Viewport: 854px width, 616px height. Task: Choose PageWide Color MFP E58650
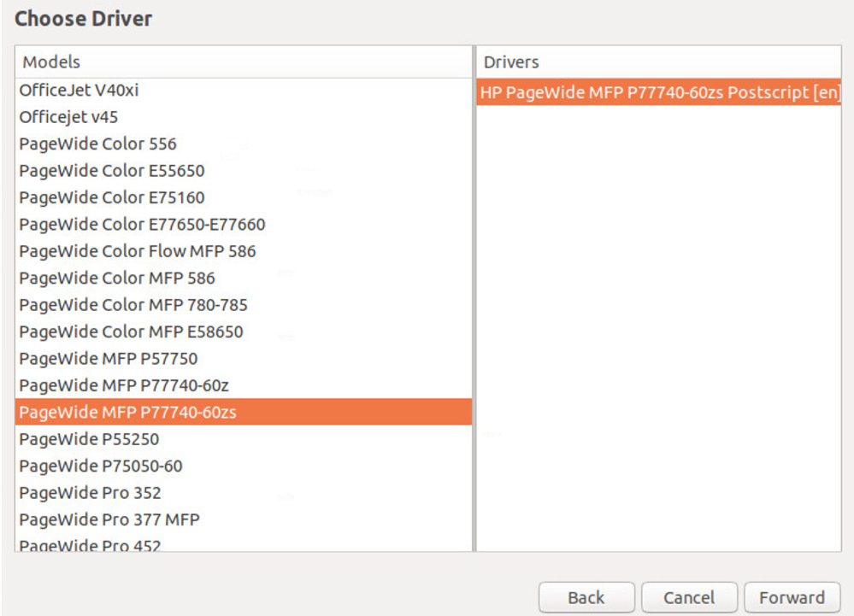pos(131,331)
